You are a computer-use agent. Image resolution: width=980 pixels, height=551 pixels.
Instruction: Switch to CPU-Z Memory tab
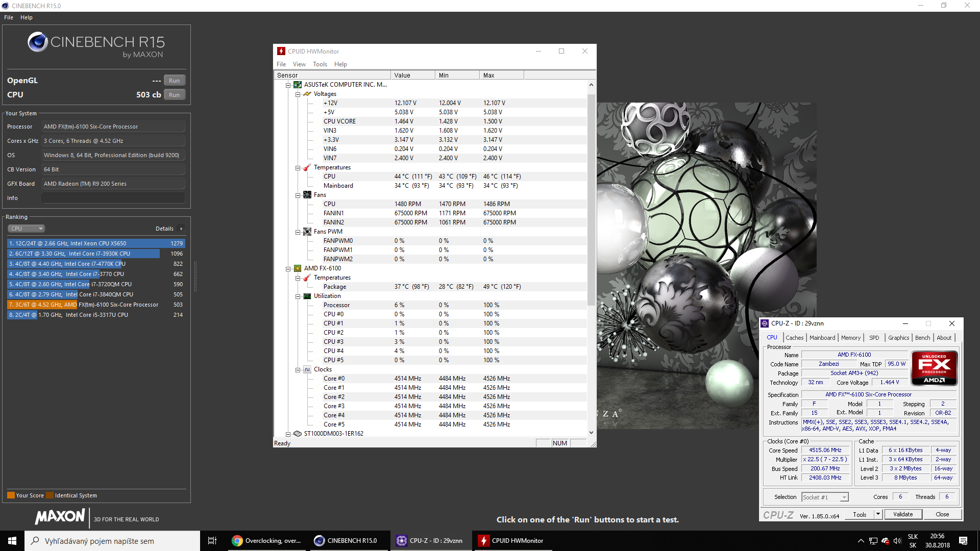pyautogui.click(x=851, y=338)
